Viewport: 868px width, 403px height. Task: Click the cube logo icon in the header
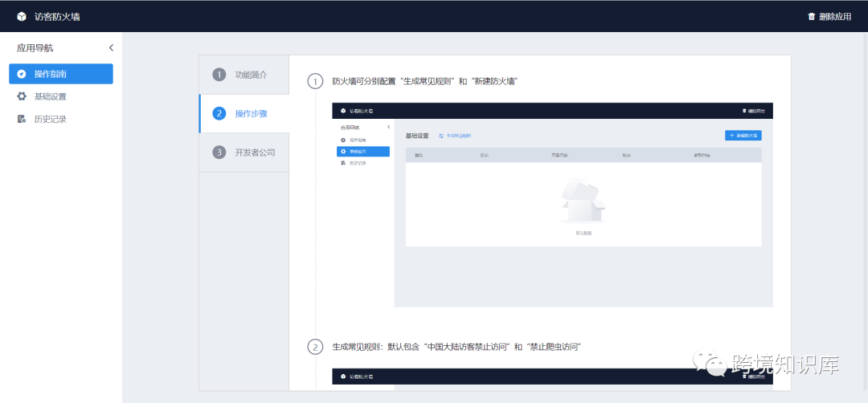tap(22, 16)
